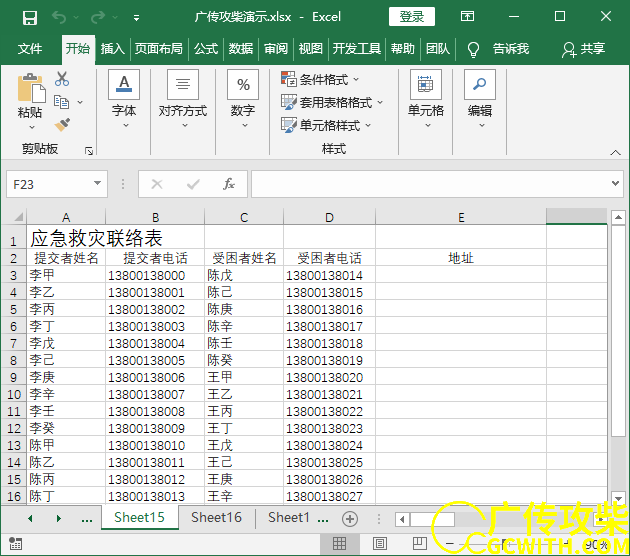Click the New Sheet plus icon
The width and height of the screenshot is (630, 556).
[350, 519]
